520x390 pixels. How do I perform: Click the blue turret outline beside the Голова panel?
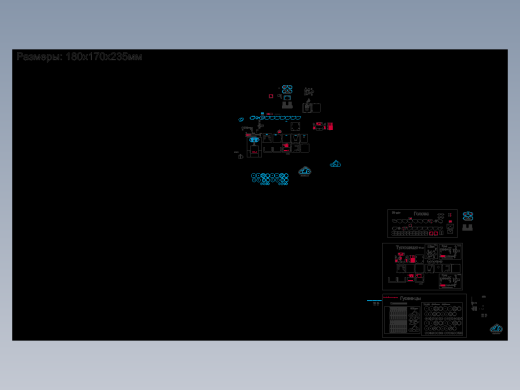[x=468, y=216]
